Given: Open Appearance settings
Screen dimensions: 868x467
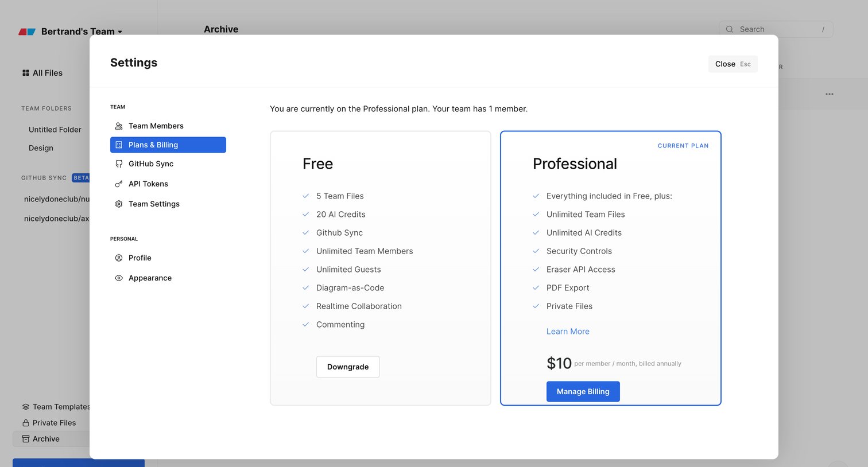Looking at the screenshot, I should [x=168, y=278].
